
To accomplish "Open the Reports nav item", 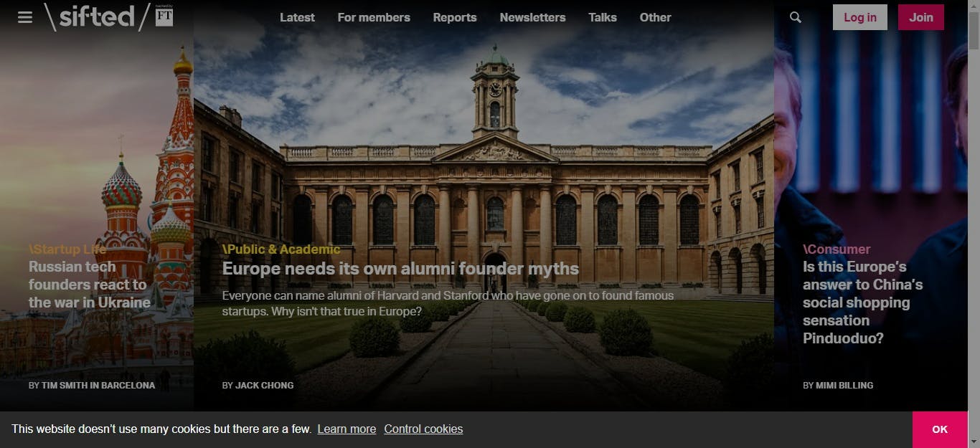I will click(455, 17).
